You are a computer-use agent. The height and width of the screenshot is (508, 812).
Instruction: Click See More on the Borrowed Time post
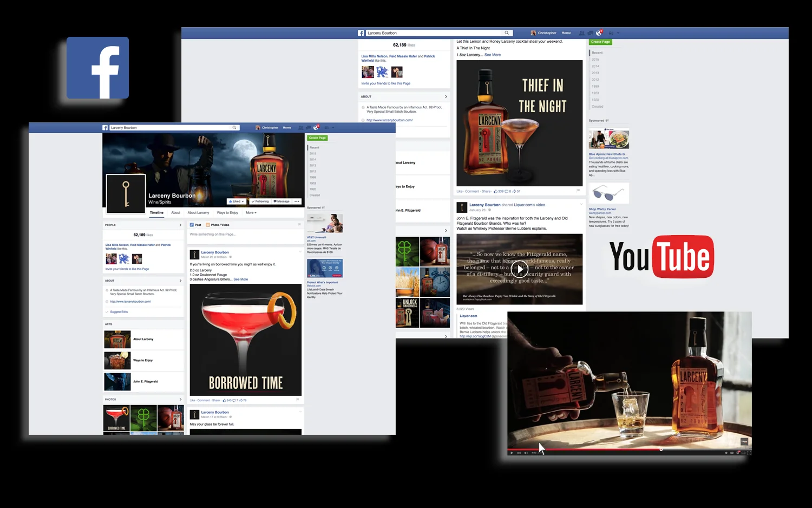(x=241, y=279)
